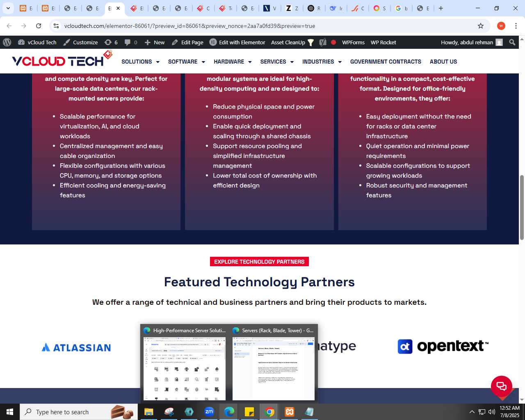525x420 pixels.
Task: Open Customize in admin bar
Action: point(80,42)
